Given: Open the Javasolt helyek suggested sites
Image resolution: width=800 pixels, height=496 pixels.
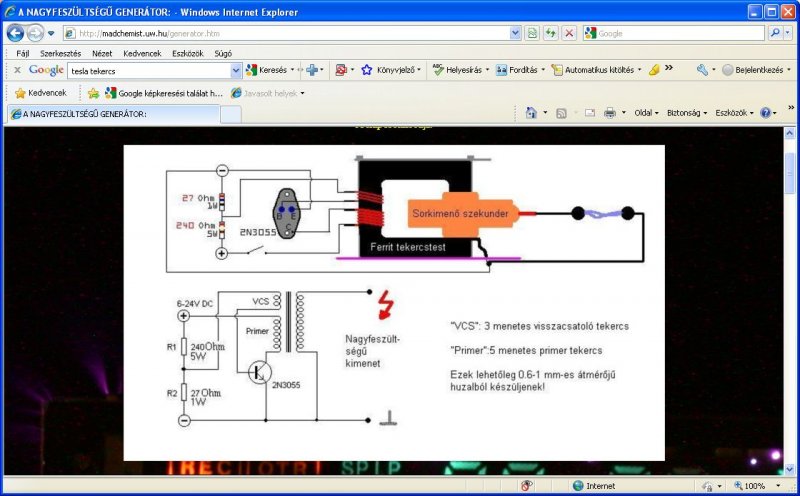Looking at the screenshot, I should 268,93.
